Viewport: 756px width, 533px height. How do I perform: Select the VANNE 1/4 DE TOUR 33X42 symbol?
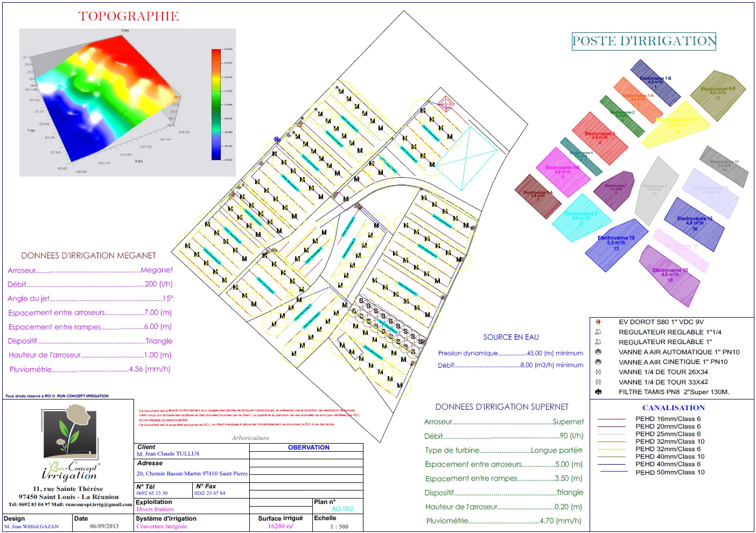(x=598, y=382)
